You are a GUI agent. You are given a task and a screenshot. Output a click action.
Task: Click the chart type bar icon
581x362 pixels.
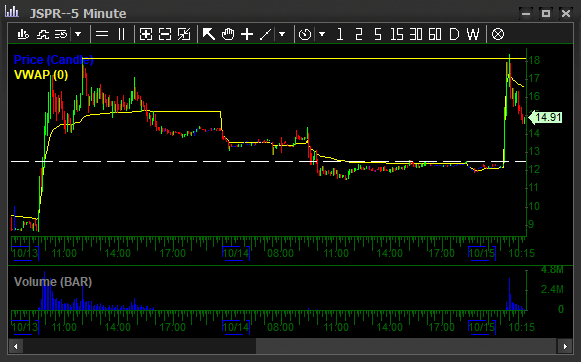[x=23, y=34]
